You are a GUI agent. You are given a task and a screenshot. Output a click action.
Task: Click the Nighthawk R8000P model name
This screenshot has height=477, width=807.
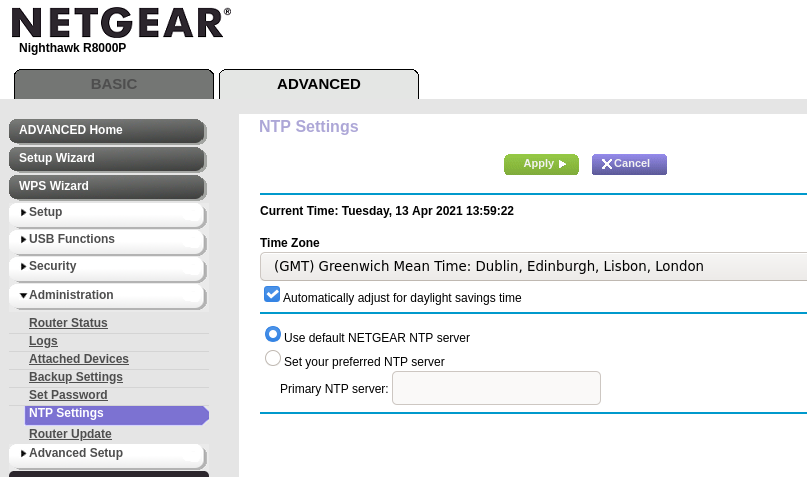click(x=73, y=48)
